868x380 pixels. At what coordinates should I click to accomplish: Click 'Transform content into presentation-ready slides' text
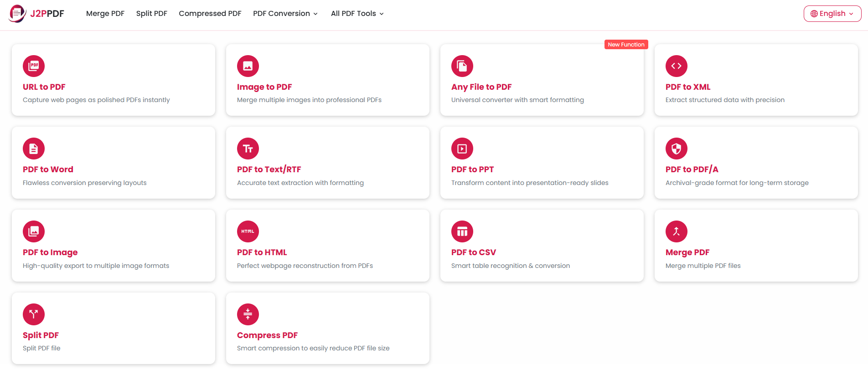click(530, 183)
